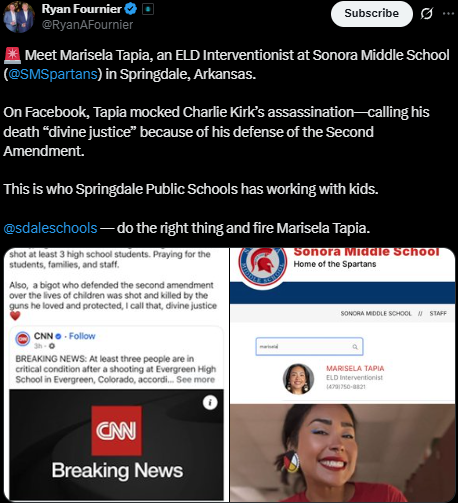This screenshot has width=458, height=503.
Task: Click the affiliate badge beside verified checkmark
Action: (148, 9)
